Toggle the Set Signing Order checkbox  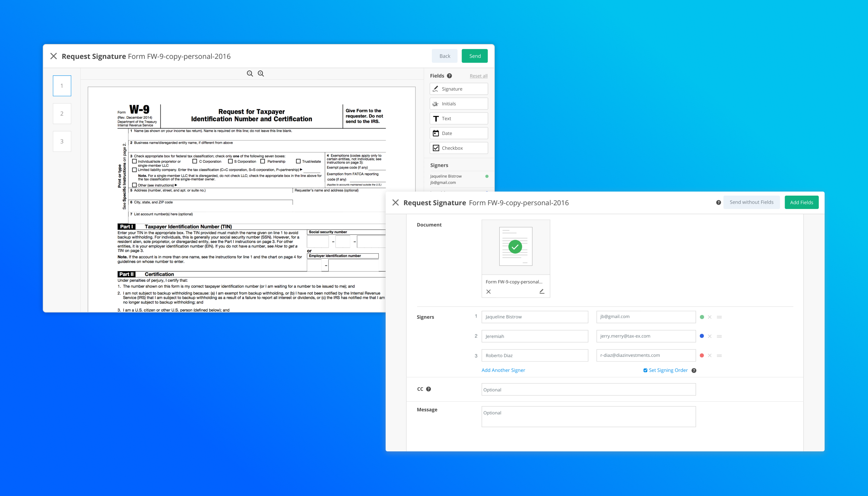[x=645, y=371]
